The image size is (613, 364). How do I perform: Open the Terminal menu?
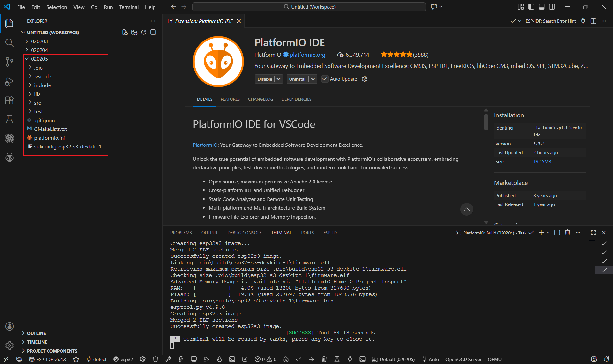pyautogui.click(x=129, y=7)
